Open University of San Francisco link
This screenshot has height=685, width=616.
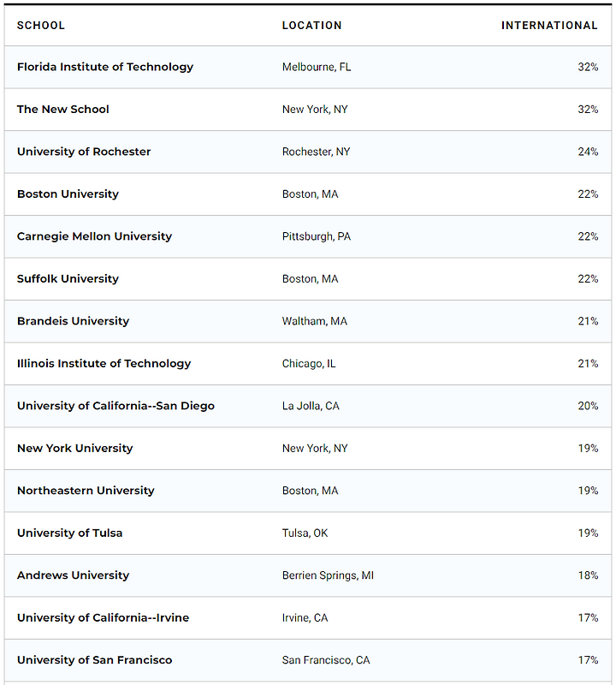click(94, 660)
